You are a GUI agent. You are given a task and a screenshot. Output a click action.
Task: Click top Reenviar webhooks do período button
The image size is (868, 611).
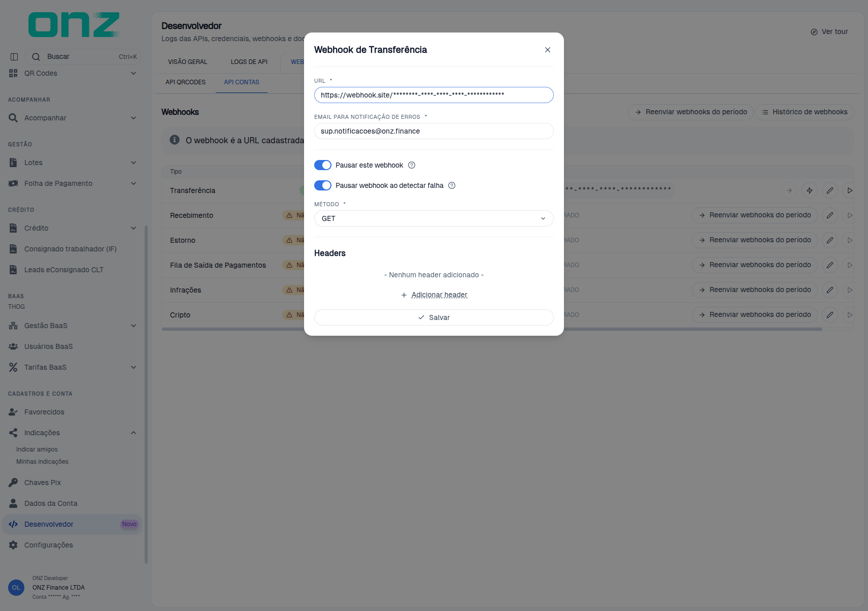pos(691,112)
